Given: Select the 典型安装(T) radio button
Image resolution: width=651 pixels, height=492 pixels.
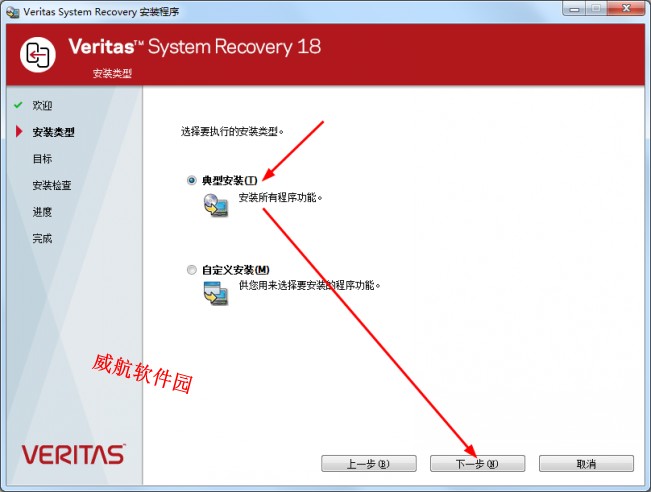Looking at the screenshot, I should tap(191, 180).
